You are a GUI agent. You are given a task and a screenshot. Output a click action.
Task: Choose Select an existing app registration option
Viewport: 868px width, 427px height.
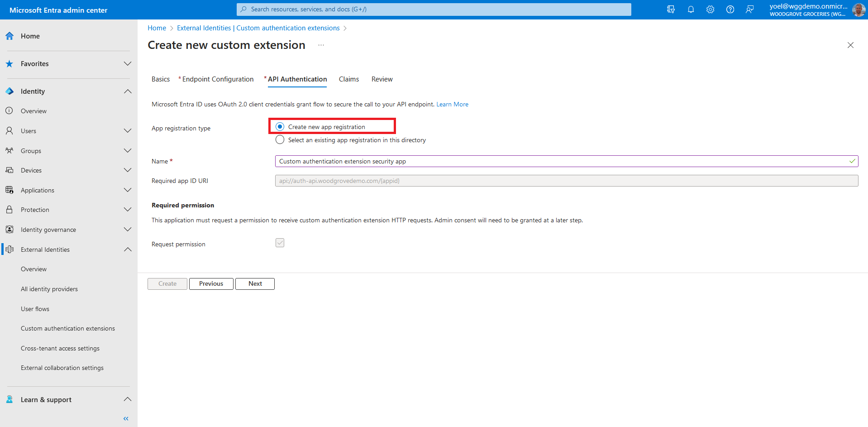(280, 140)
